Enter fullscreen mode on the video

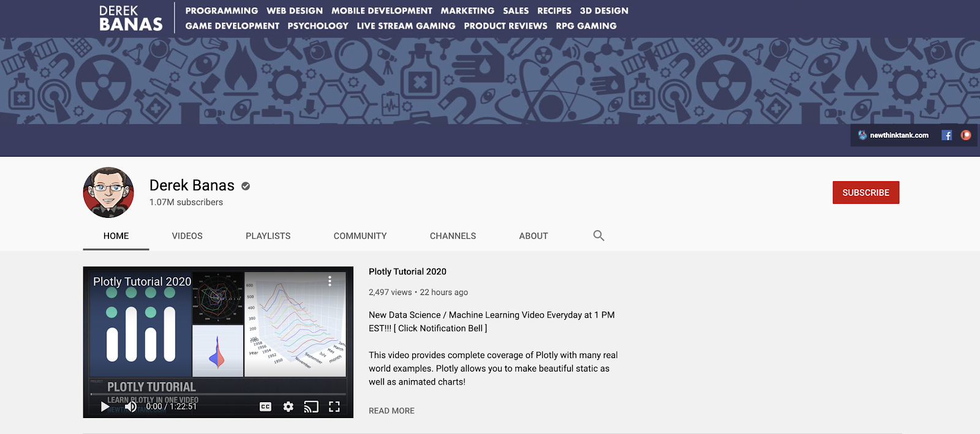[x=334, y=407]
